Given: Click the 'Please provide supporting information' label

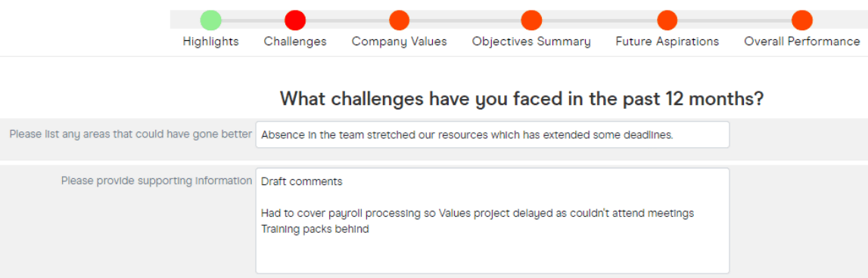Looking at the screenshot, I should click(x=157, y=181).
